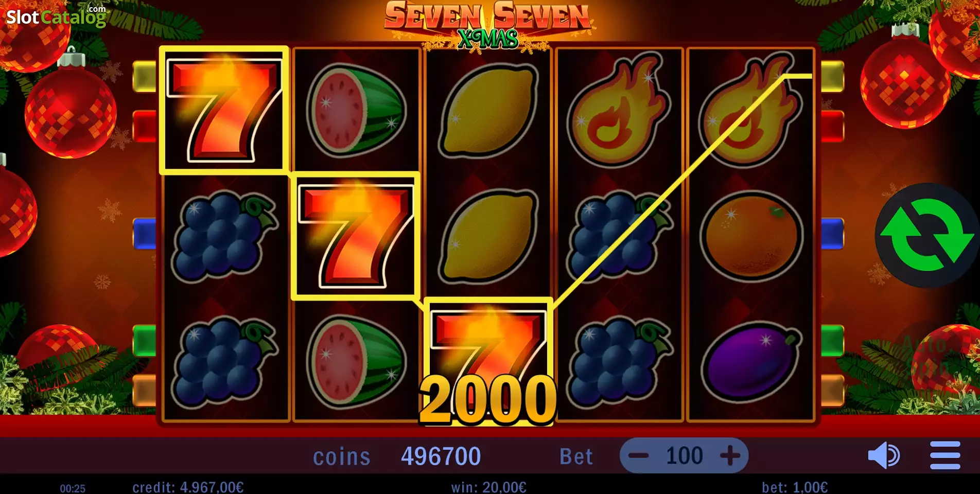The width and height of the screenshot is (980, 494).
Task: Click the coins balance 496700
Action: [441, 456]
